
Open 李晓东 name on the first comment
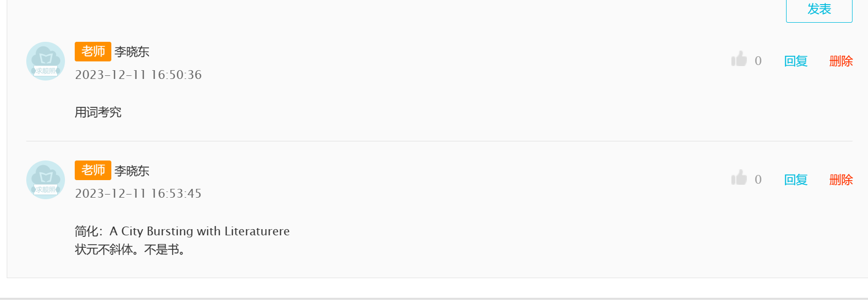pyautogui.click(x=132, y=52)
